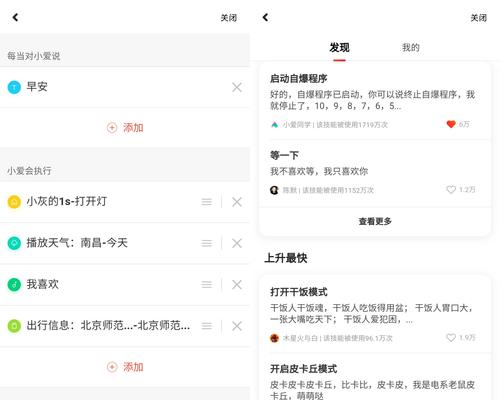500x400 pixels.
Task: Delete the 小灰的1s-打开灯 action
Action: tap(237, 202)
